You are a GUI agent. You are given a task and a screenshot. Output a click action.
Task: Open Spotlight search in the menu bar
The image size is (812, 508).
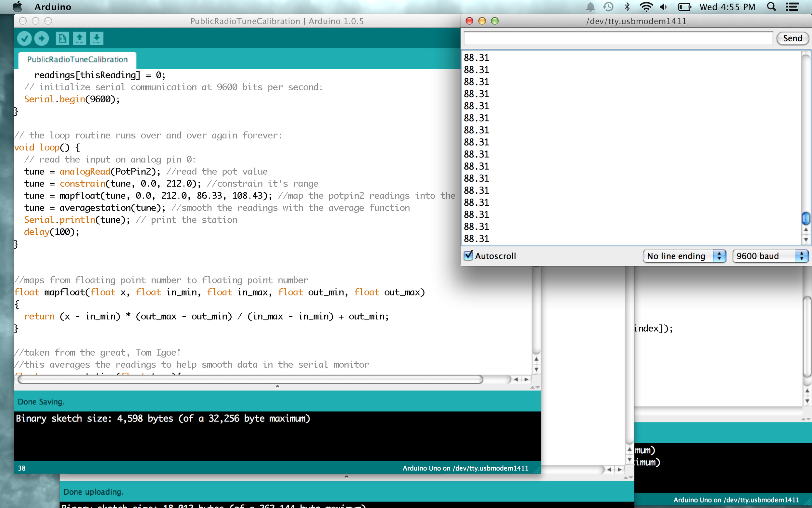[772, 7]
